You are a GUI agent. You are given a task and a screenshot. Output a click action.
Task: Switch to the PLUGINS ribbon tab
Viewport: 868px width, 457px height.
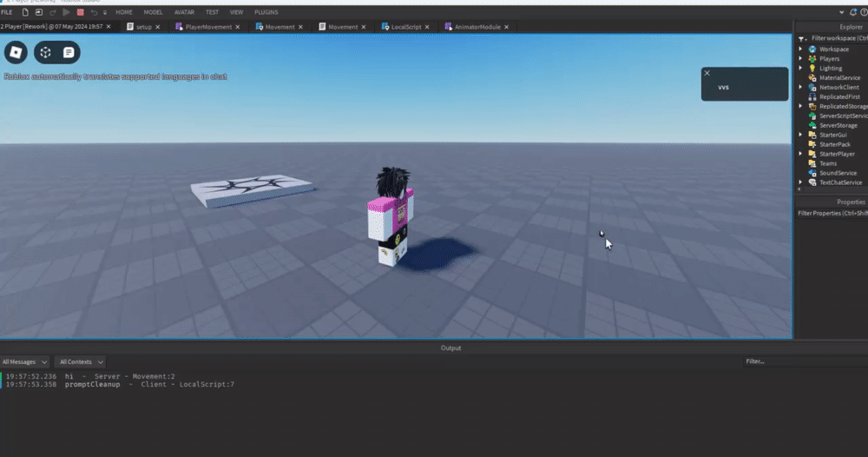click(x=266, y=12)
